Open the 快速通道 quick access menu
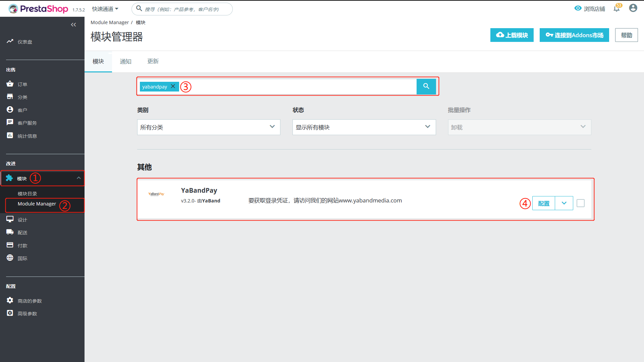Viewport: 644px width, 362px height. tap(105, 9)
